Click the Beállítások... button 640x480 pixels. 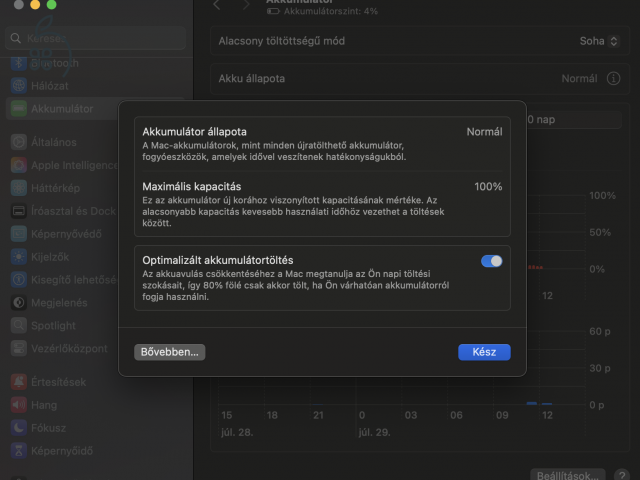point(568,475)
